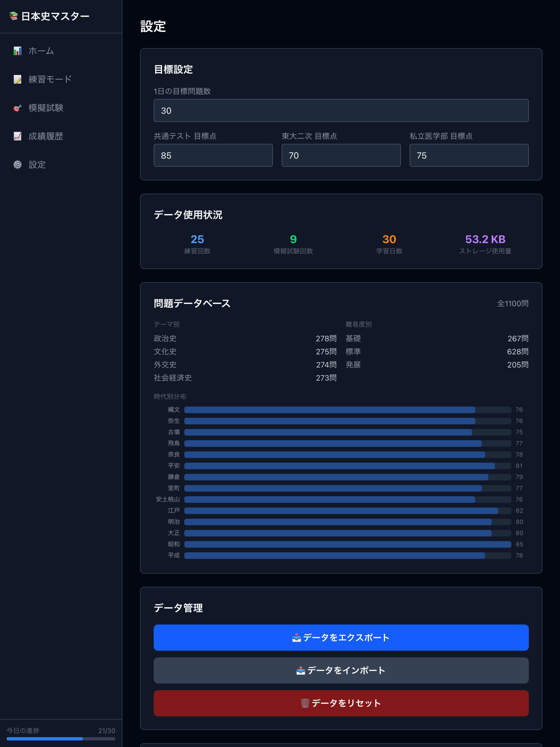Screen dimensions: 560x747
Task: Open 模擬試験 from the sidebar
Action: click(x=61, y=108)
